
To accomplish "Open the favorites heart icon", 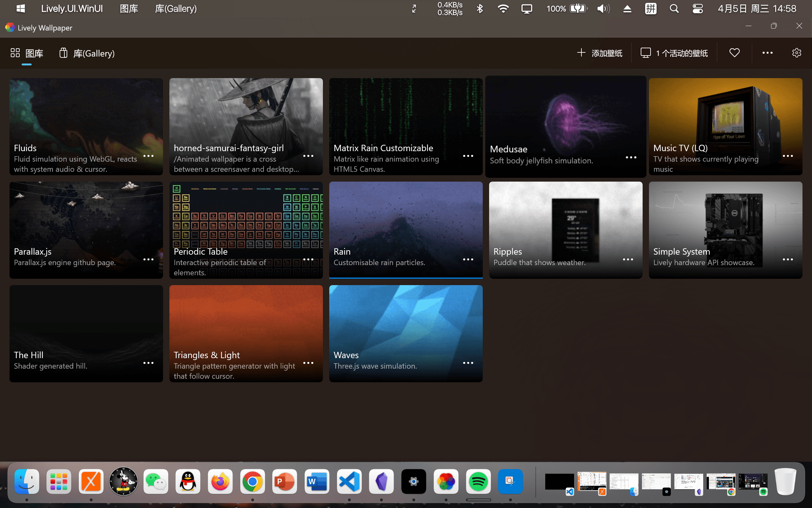I will click(x=734, y=53).
